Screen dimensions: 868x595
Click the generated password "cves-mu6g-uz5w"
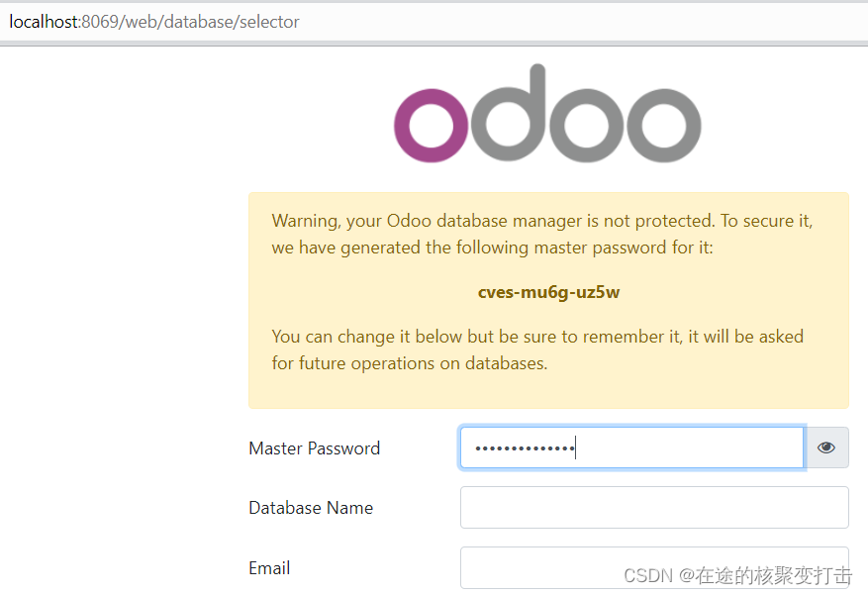tap(548, 292)
